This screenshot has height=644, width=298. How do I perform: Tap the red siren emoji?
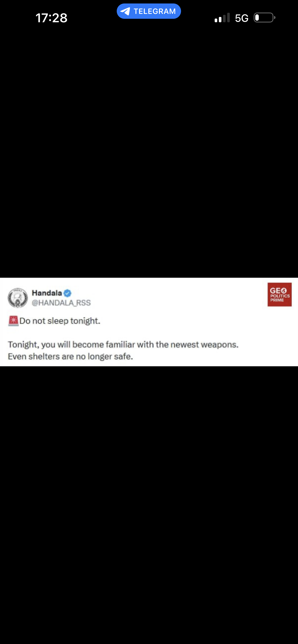tap(13, 321)
